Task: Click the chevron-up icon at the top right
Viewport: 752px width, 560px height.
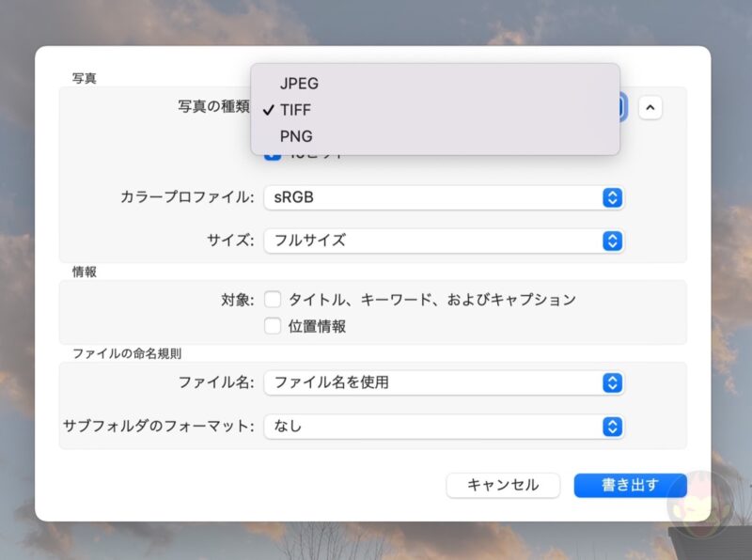Action: [x=651, y=108]
